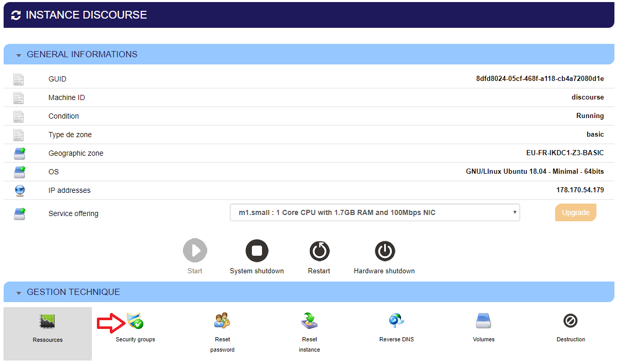Click the greyed-out Start play icon
Viewport: 617px width, 364px height.
click(195, 250)
